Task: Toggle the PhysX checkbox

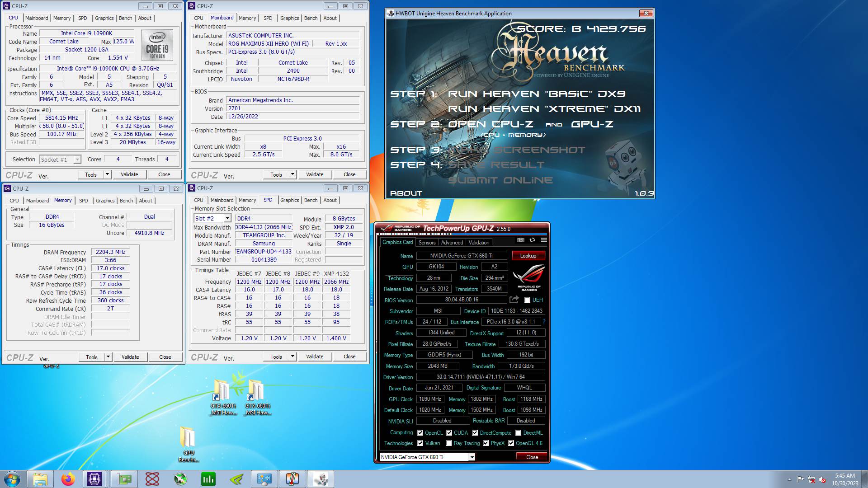Action: click(x=486, y=443)
